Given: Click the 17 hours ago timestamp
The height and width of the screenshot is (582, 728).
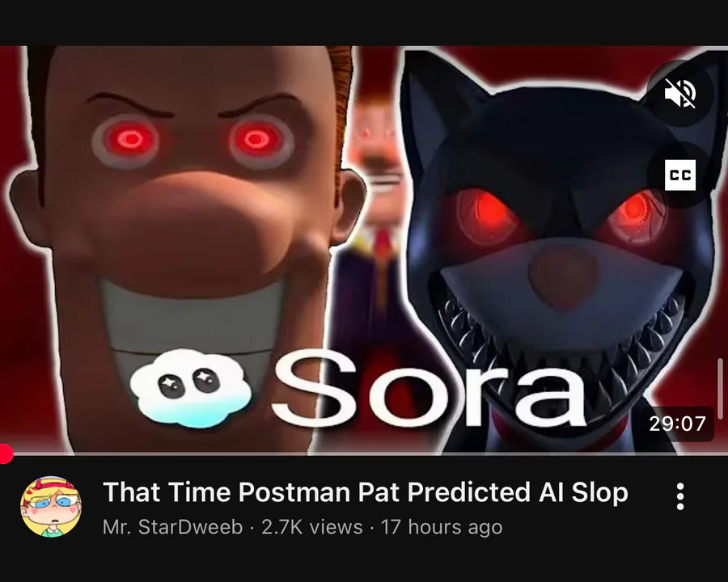Looking at the screenshot, I should click(442, 527).
